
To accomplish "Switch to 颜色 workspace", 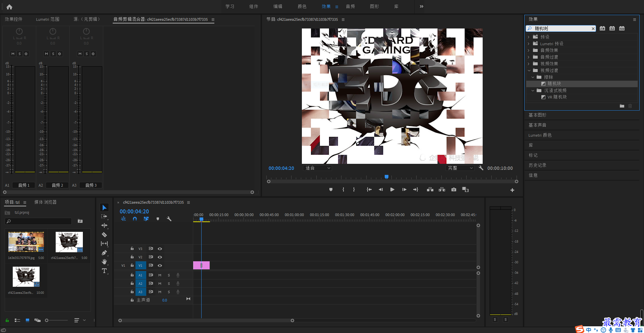I will click(302, 6).
